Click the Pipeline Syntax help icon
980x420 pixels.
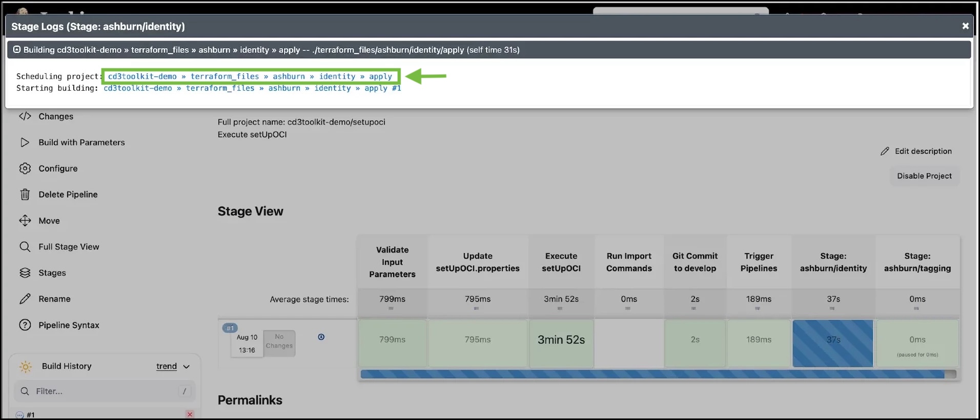pyautogui.click(x=25, y=325)
